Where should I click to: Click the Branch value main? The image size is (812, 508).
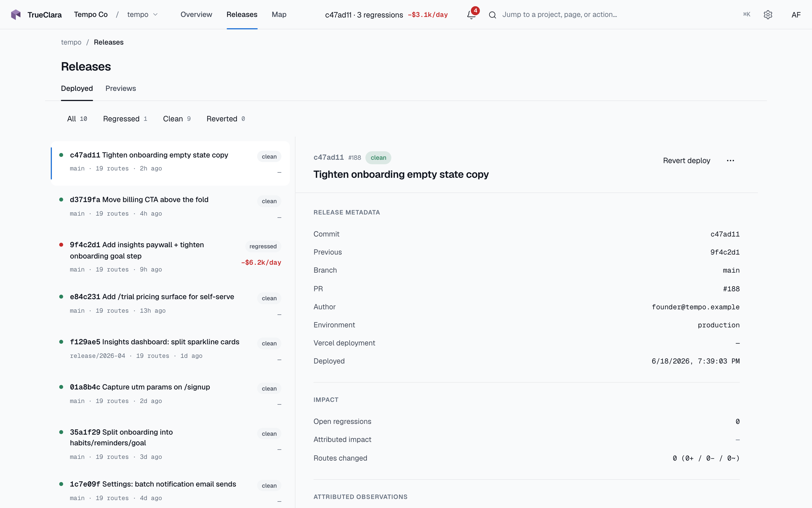731,270
